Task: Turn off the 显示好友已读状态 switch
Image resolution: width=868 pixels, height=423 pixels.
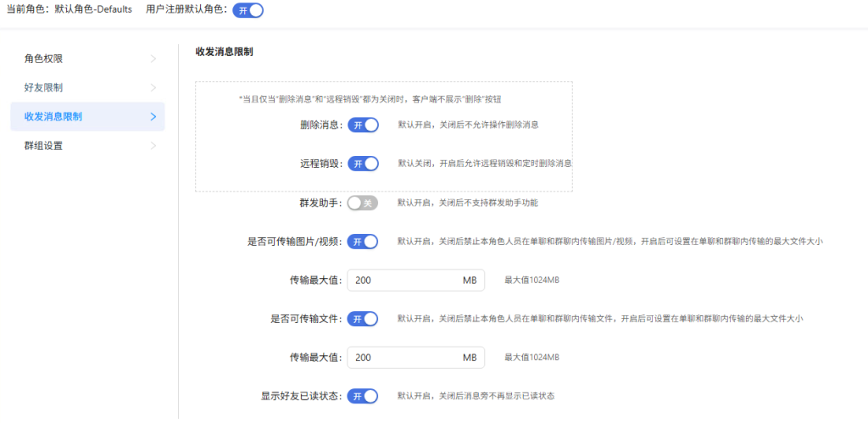Action: tap(363, 397)
